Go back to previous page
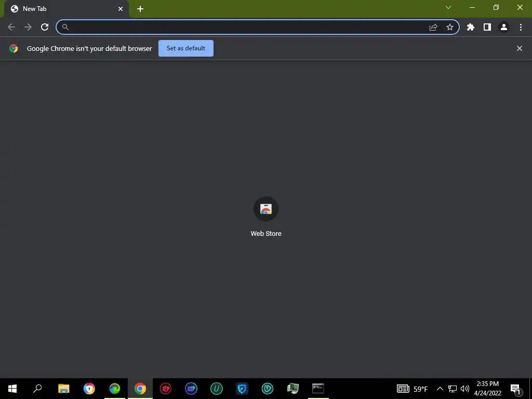The image size is (532, 399). [x=11, y=27]
